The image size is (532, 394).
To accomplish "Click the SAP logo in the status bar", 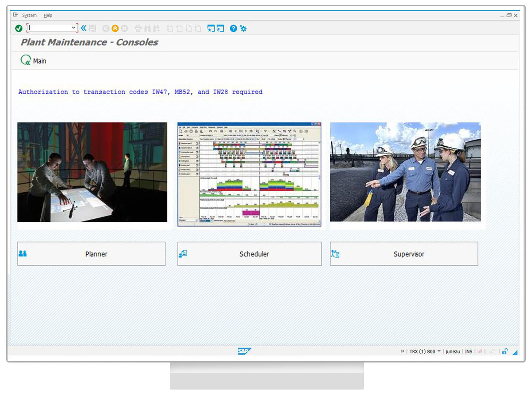I will pos(244,351).
